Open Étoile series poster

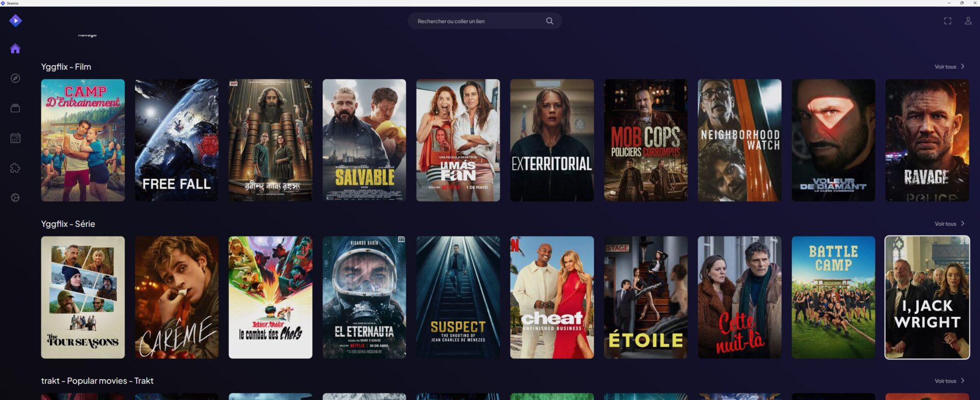point(646,297)
